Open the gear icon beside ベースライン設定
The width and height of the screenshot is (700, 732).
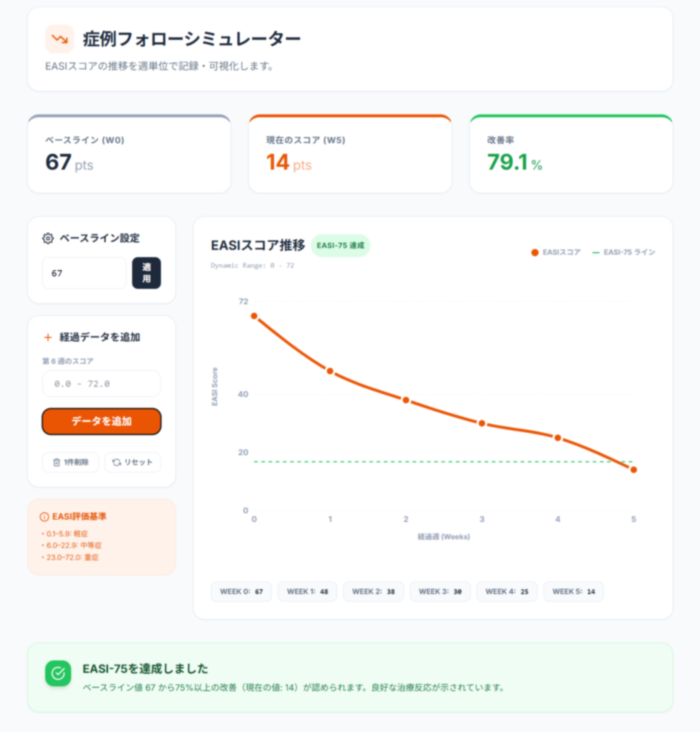click(x=47, y=238)
